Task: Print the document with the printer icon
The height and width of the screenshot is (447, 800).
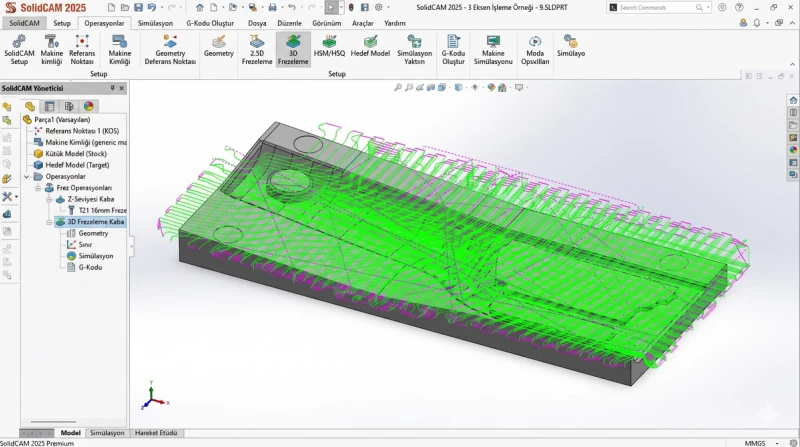Action: point(272,8)
